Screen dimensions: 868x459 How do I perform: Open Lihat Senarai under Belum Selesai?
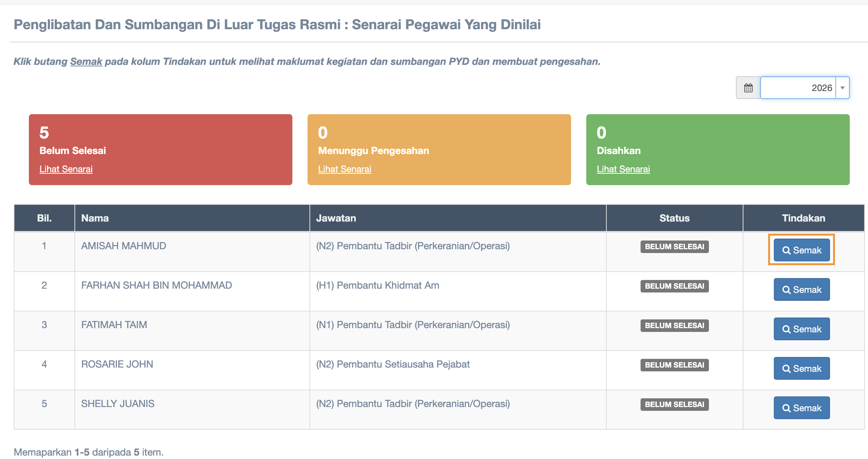point(66,169)
